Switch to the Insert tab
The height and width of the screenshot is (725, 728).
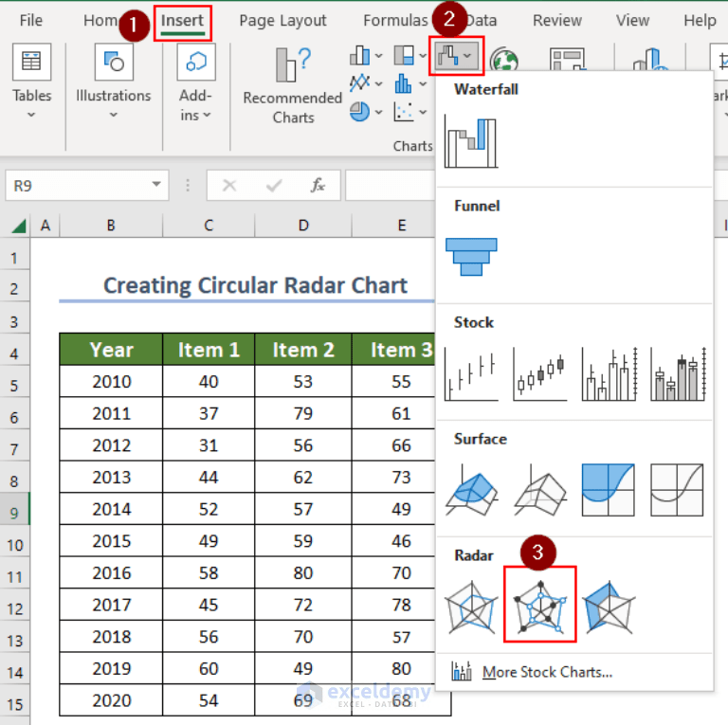(x=182, y=22)
